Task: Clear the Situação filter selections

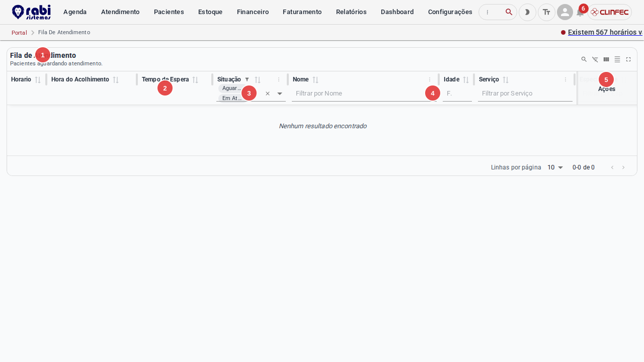Action: coord(268,94)
